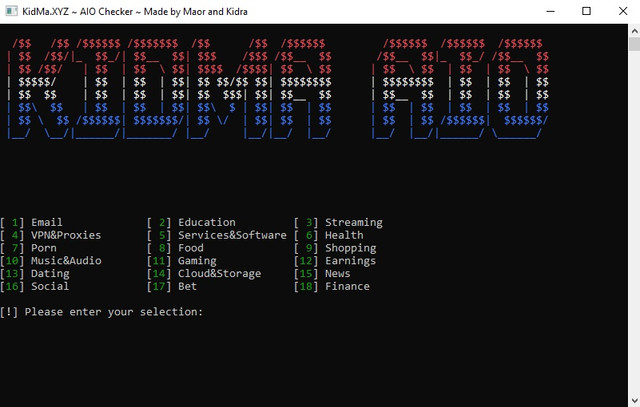Click the "Gaming" option text
The height and width of the screenshot is (407, 640).
197,261
